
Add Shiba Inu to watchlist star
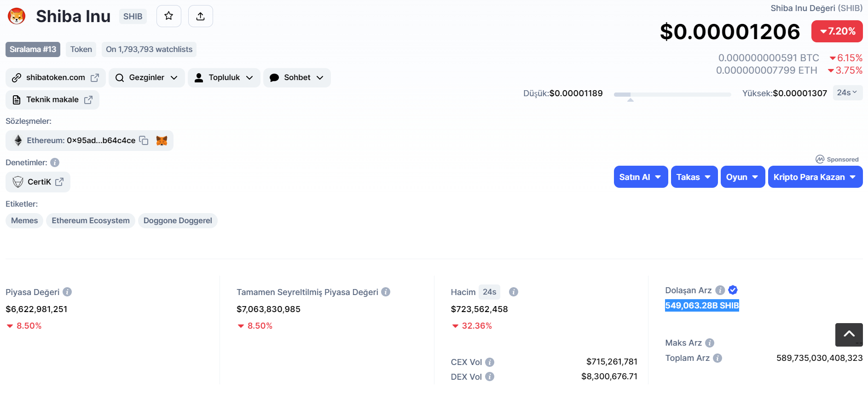click(x=169, y=16)
